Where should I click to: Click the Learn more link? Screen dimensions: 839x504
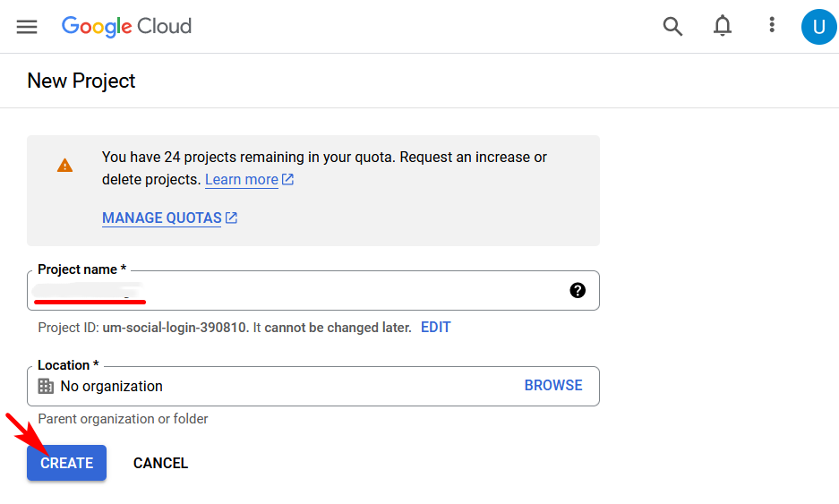(x=242, y=179)
